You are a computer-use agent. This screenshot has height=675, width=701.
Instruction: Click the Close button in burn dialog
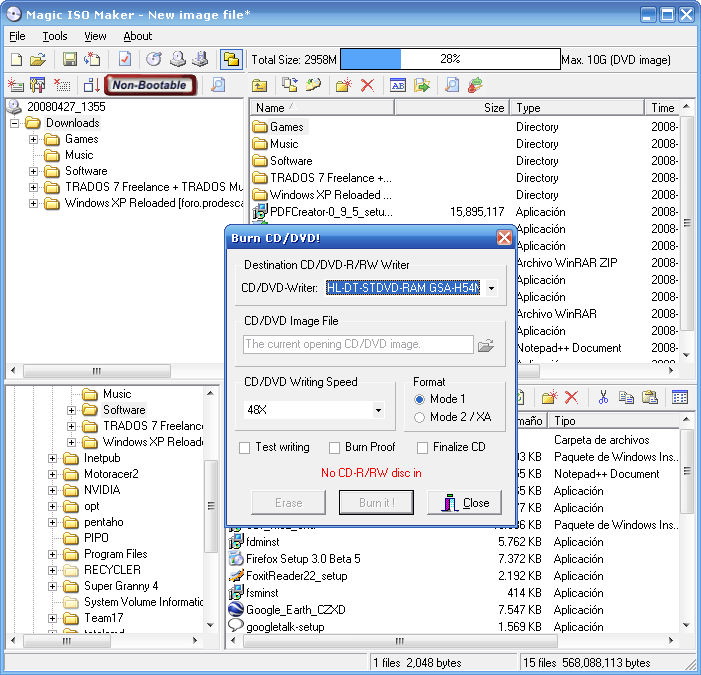pyautogui.click(x=465, y=502)
